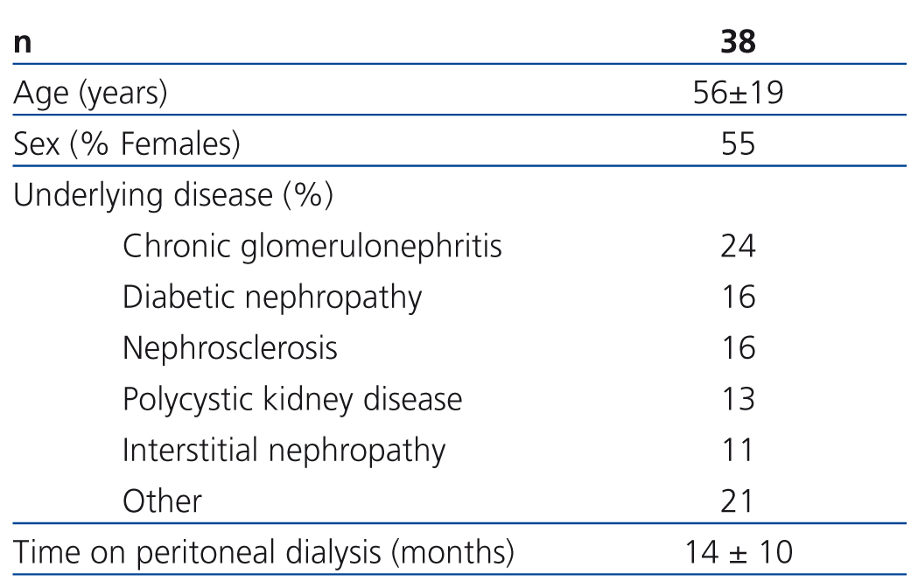Click the value 21 beside Other

click(738, 501)
